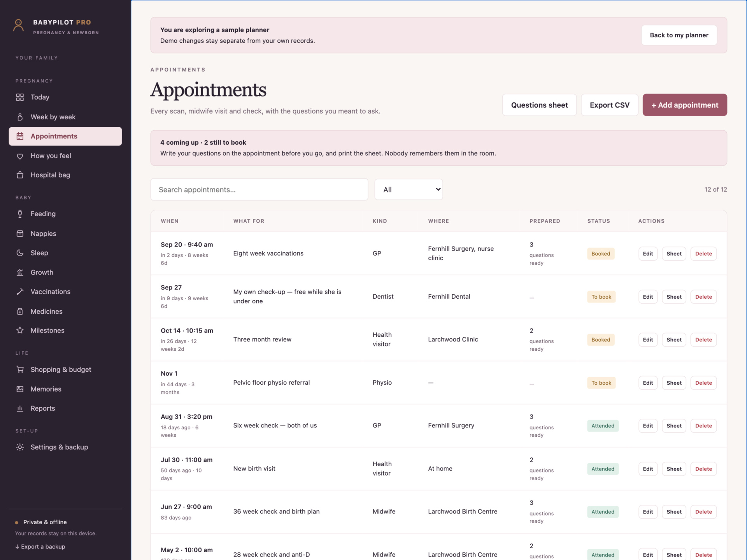Add a new appointment
The image size is (747, 560).
point(685,105)
